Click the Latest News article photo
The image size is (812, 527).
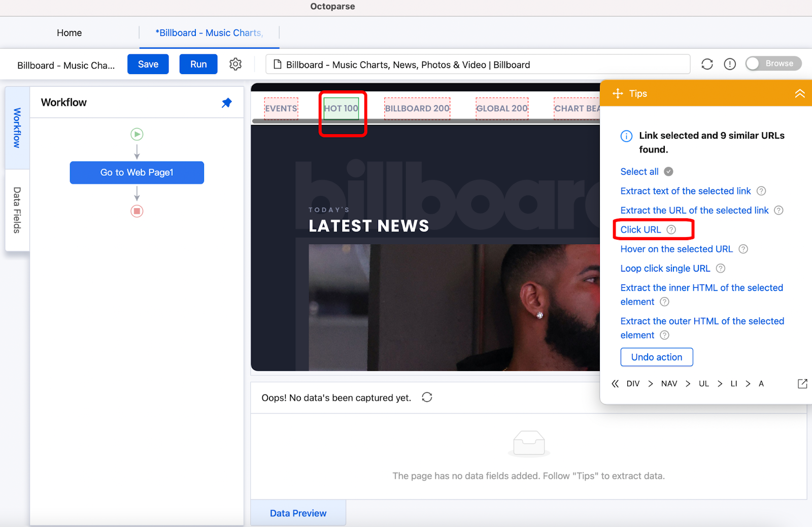coord(454,308)
